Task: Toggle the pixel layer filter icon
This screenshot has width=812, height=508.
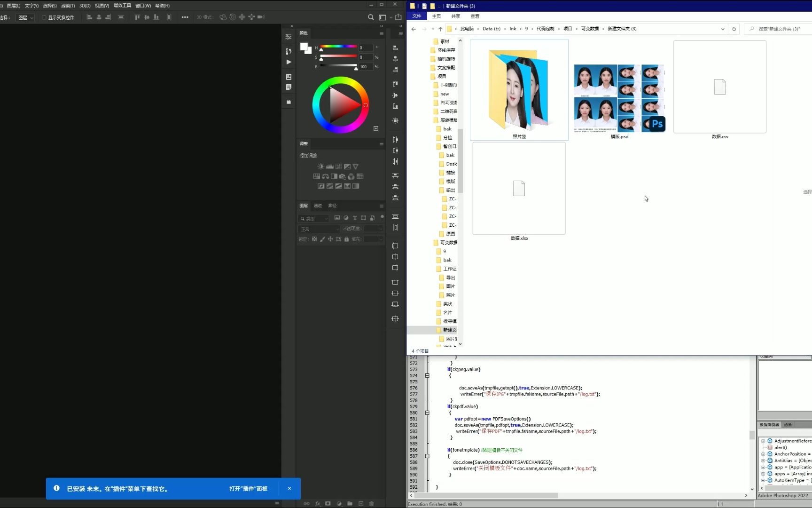Action: pyautogui.click(x=337, y=218)
